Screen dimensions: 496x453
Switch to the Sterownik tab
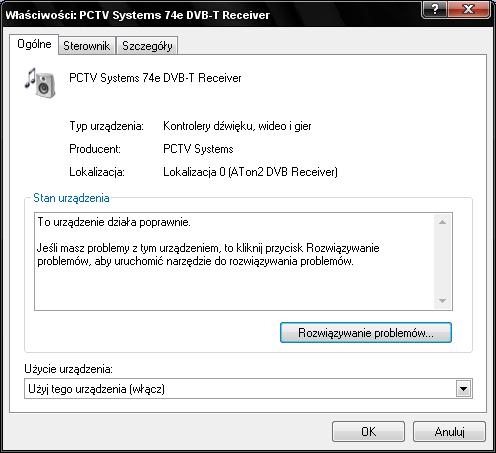click(87, 46)
